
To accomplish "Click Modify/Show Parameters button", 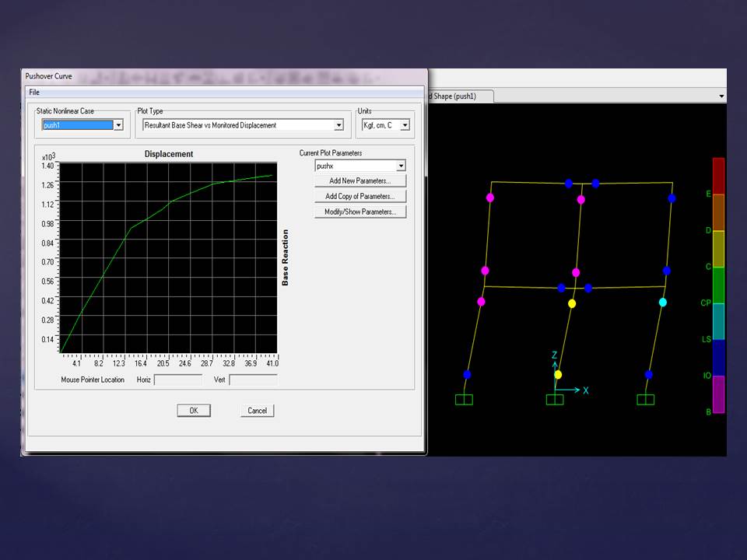I will [x=360, y=212].
